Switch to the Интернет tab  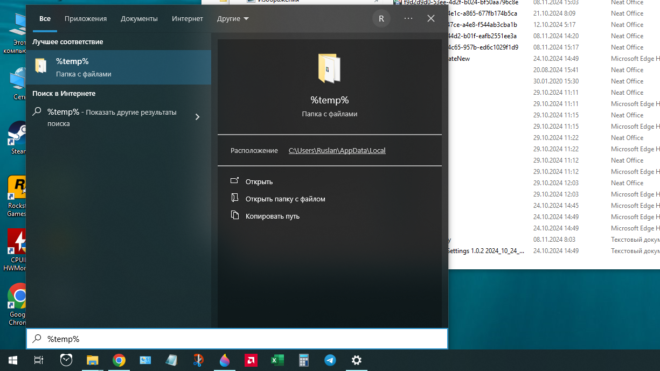pos(187,19)
